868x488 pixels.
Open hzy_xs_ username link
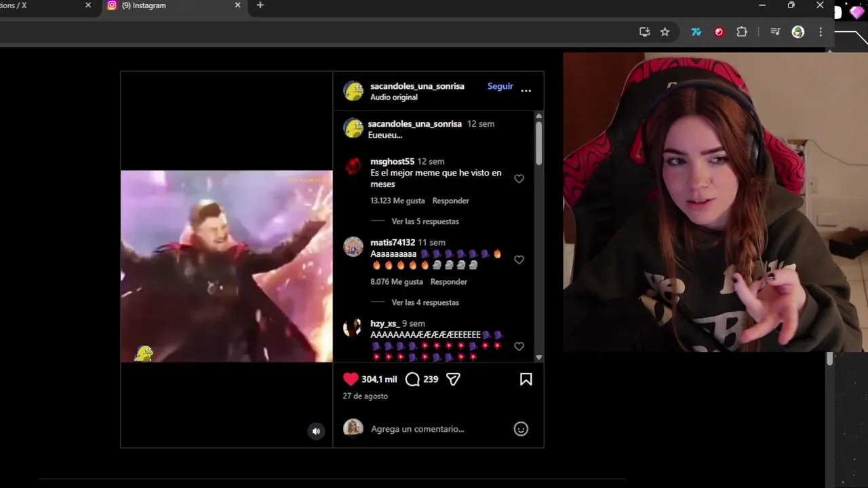click(384, 323)
